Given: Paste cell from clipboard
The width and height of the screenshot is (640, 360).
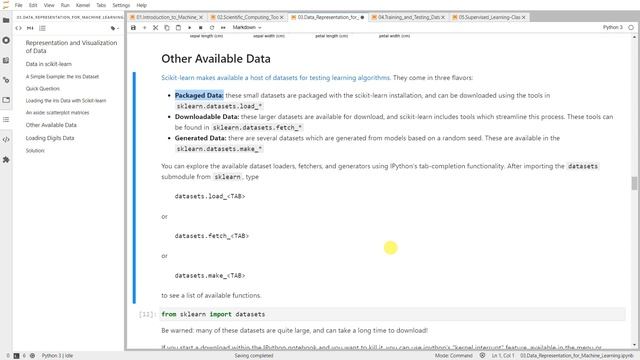Looking at the screenshot, I should [178, 27].
